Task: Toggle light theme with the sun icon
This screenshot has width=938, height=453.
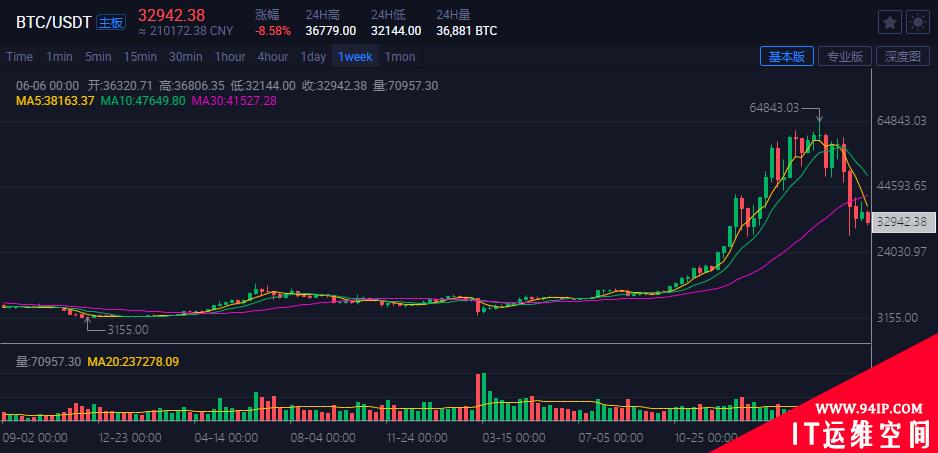Action: pyautogui.click(x=915, y=22)
